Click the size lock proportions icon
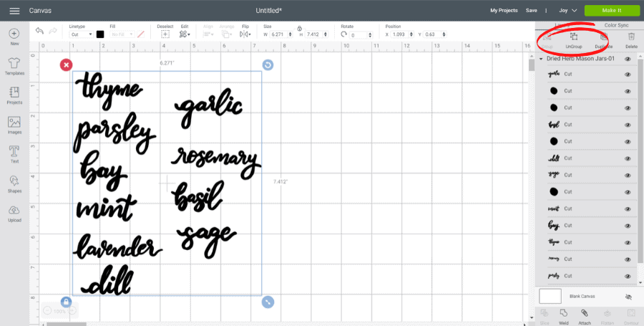The width and height of the screenshot is (644, 326). click(299, 29)
